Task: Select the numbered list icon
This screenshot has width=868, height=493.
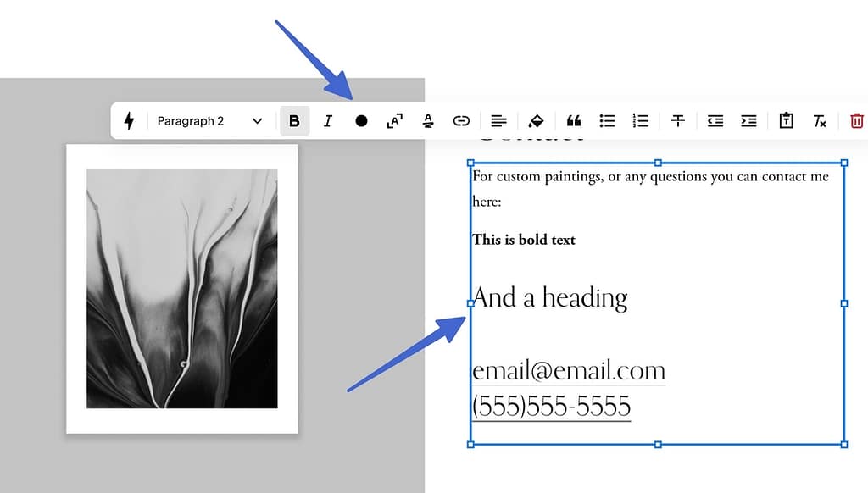Action: pos(641,120)
